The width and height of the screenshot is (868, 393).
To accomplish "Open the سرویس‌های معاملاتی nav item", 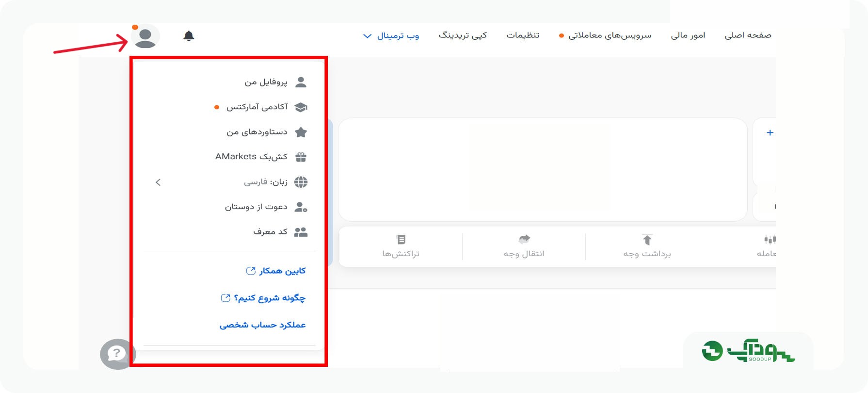I will (610, 35).
